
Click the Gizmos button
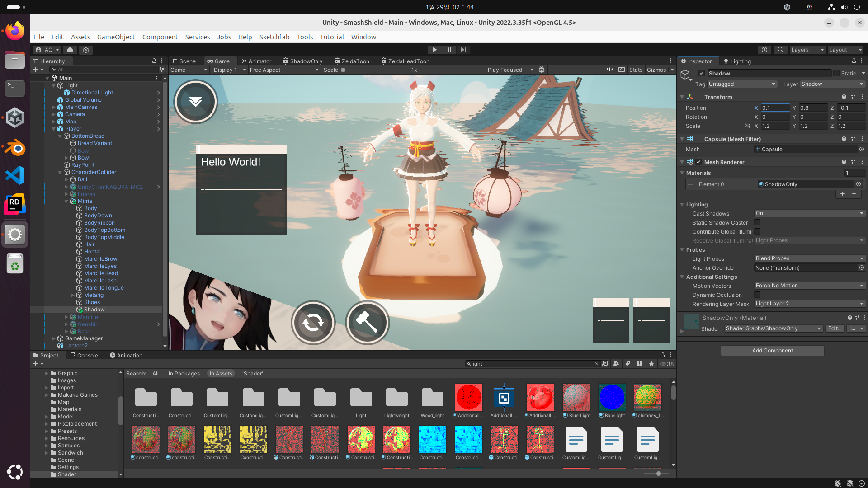[656, 70]
